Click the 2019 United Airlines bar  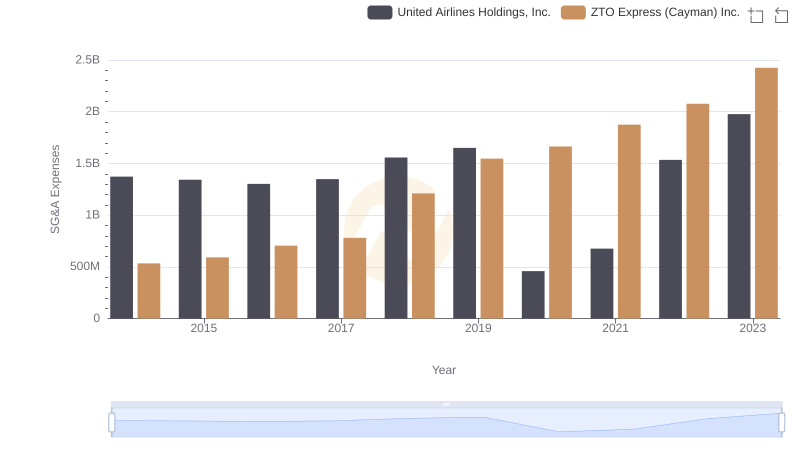(x=464, y=234)
